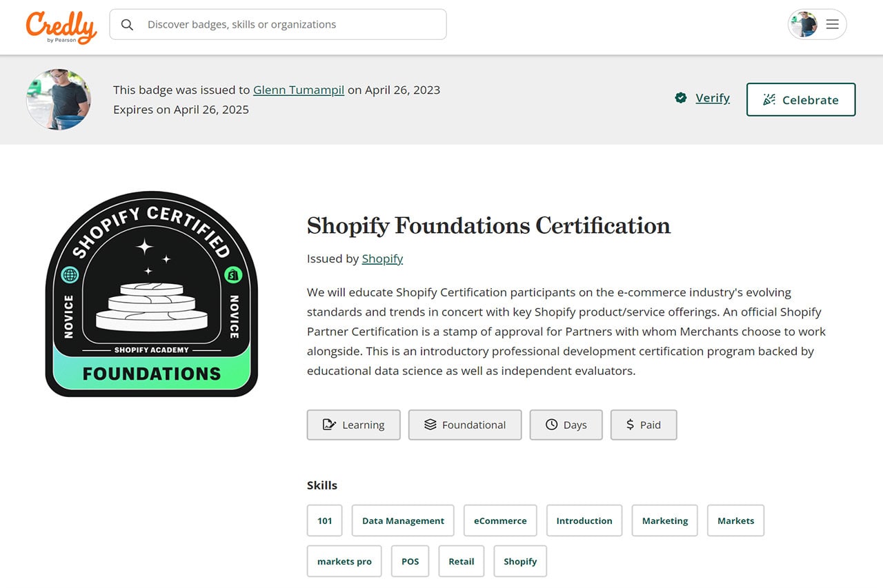This screenshot has height=588, width=883.
Task: Follow the Shopify issuer link
Action: tap(382, 258)
